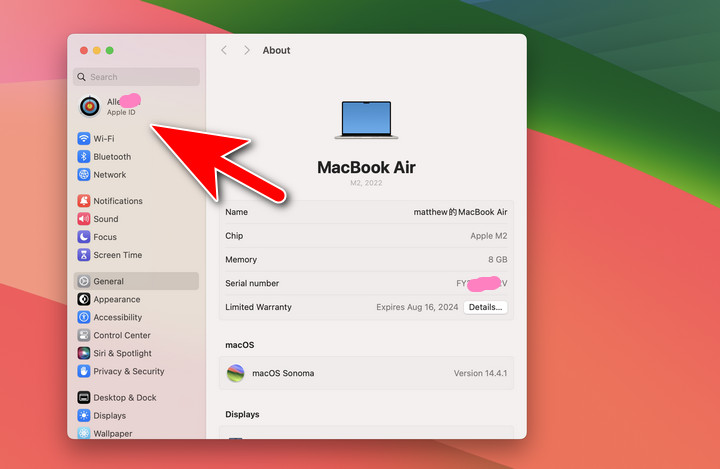Image resolution: width=720 pixels, height=469 pixels.
Task: Click the 'Displays' section heading
Action: (242, 414)
